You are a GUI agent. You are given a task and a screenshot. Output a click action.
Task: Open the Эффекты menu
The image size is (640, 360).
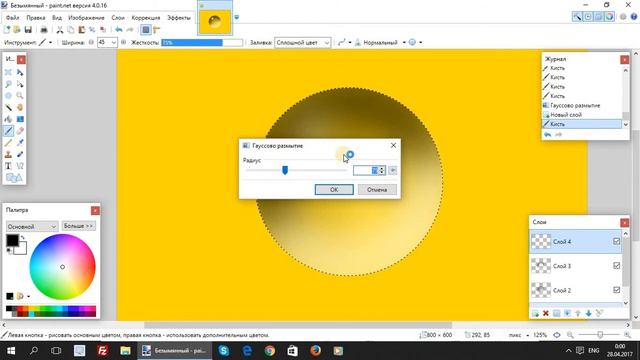179,18
